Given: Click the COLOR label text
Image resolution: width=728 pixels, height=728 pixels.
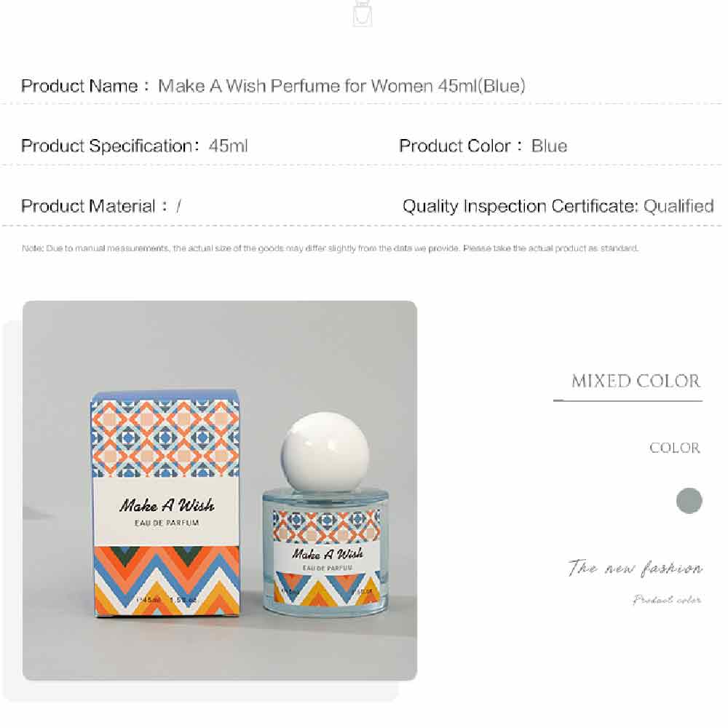Looking at the screenshot, I should point(675,448).
